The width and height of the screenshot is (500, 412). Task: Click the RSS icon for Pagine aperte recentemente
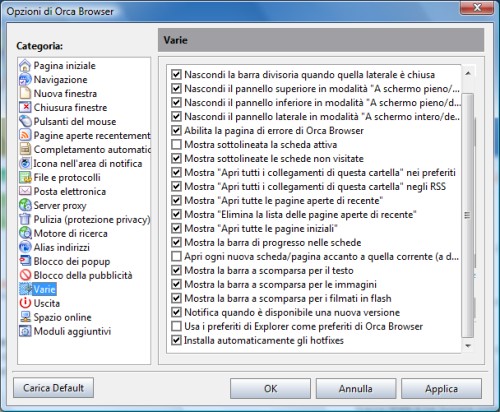(x=25, y=135)
